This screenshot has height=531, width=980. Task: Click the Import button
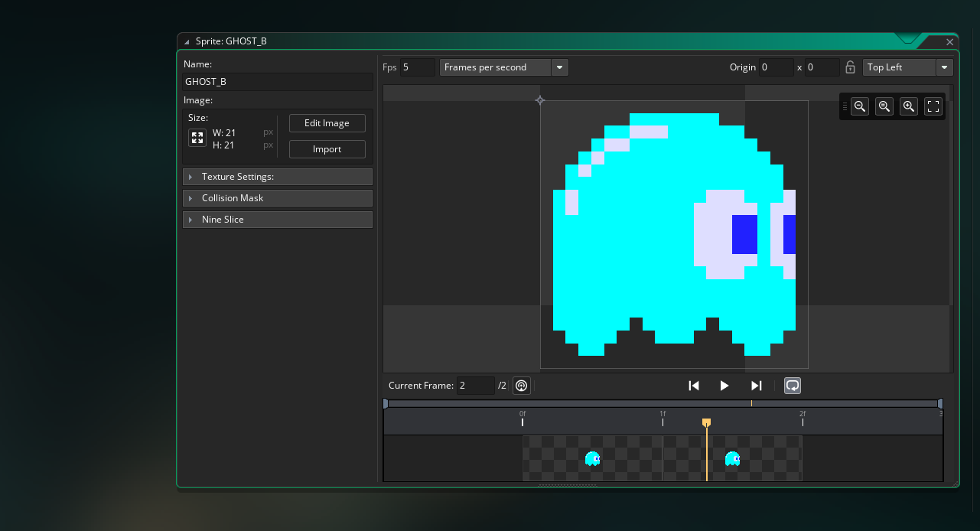point(327,149)
